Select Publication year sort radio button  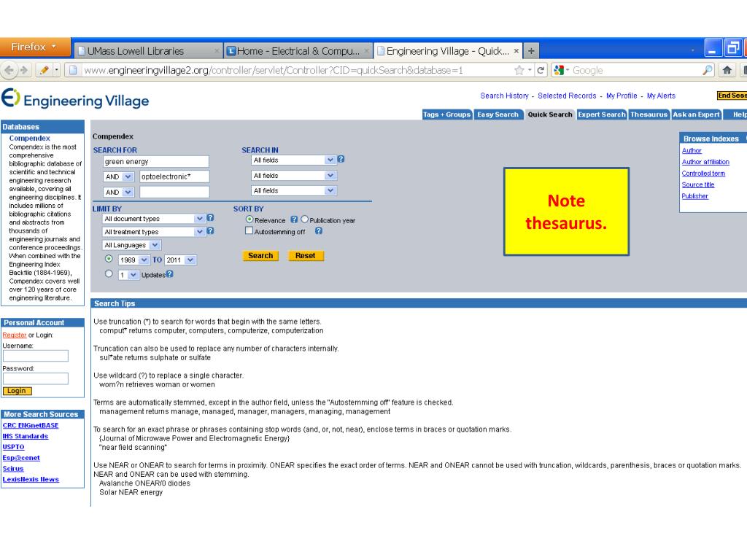pyautogui.click(x=304, y=219)
